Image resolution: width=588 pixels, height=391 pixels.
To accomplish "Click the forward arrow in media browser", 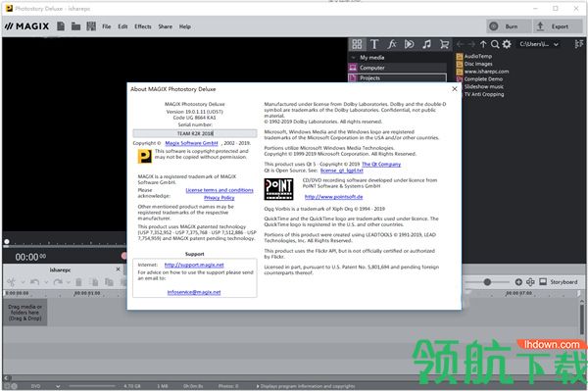I will click(471, 44).
